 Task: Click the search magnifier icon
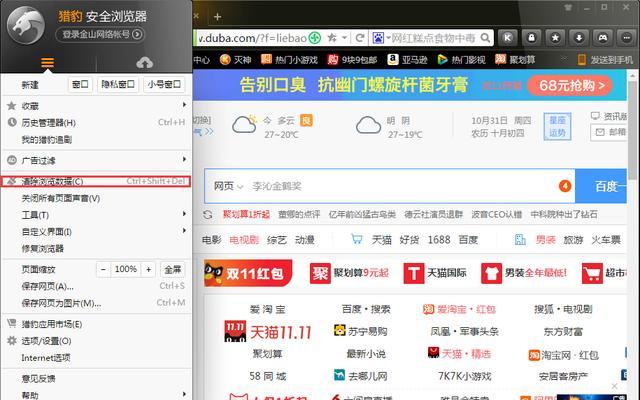pyautogui.click(x=485, y=38)
